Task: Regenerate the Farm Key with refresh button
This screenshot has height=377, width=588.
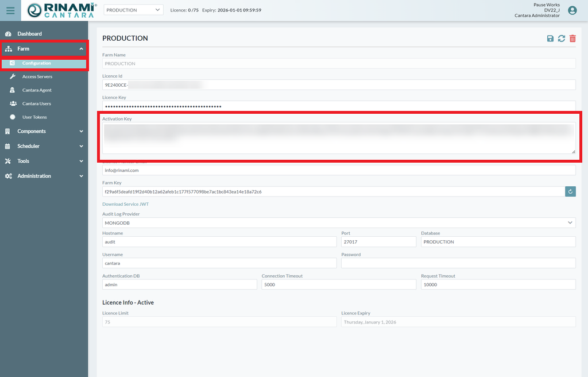Action: click(x=570, y=191)
